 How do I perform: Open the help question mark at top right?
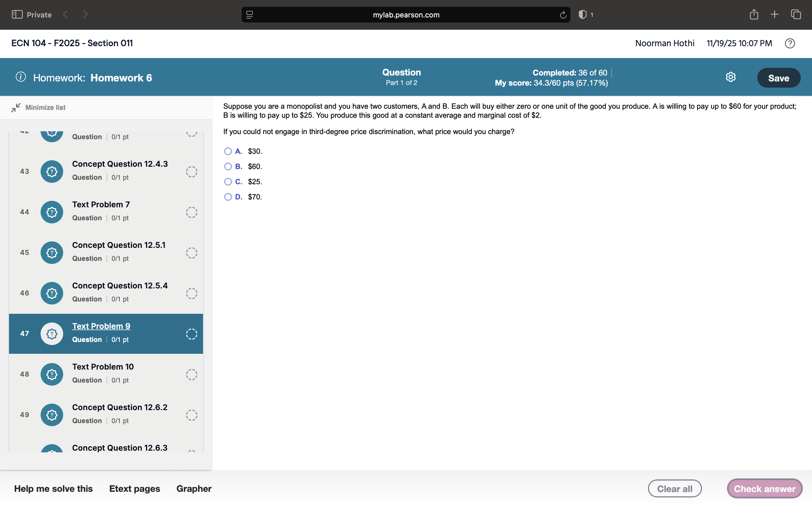pos(790,43)
